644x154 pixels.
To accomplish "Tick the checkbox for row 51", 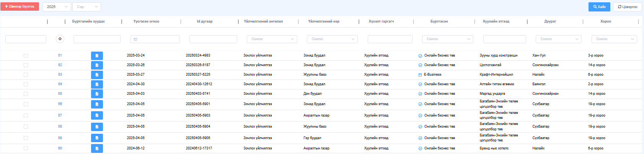I will (x=26, y=56).
